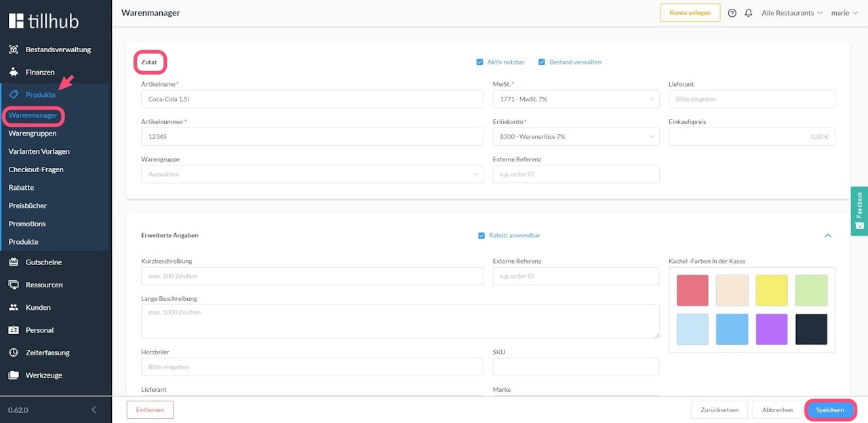
Task: Click Konto anlegen button
Action: pos(690,13)
